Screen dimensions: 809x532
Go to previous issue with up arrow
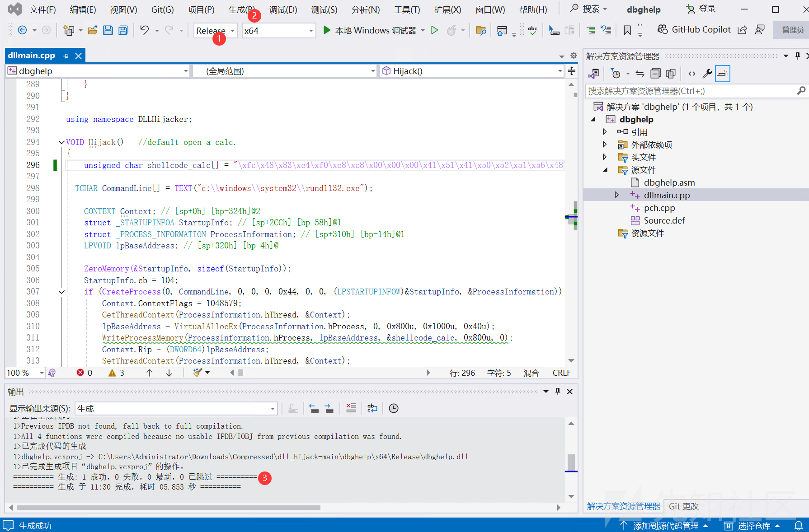point(149,373)
